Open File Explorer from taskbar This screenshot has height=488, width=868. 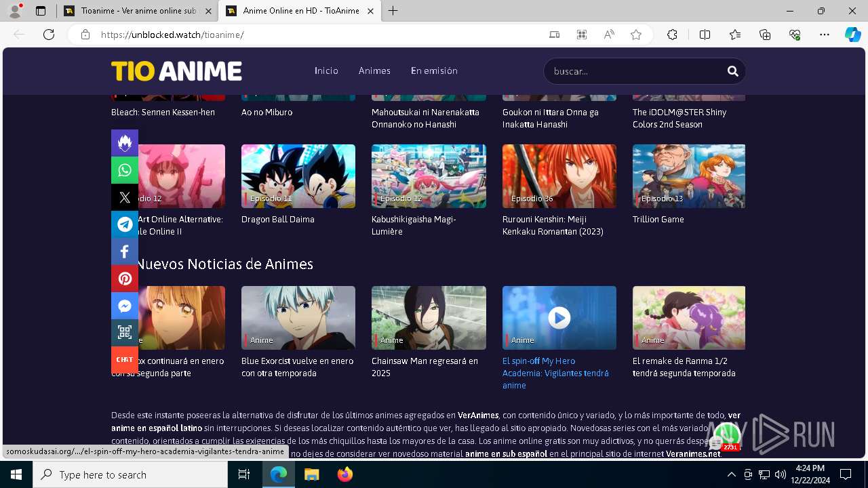[x=312, y=474]
